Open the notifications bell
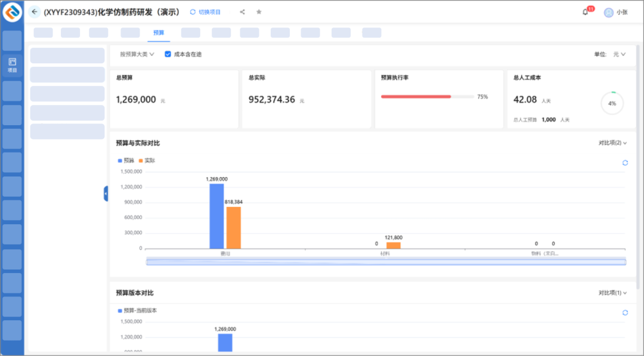This screenshot has width=644, height=356. pyautogui.click(x=586, y=12)
